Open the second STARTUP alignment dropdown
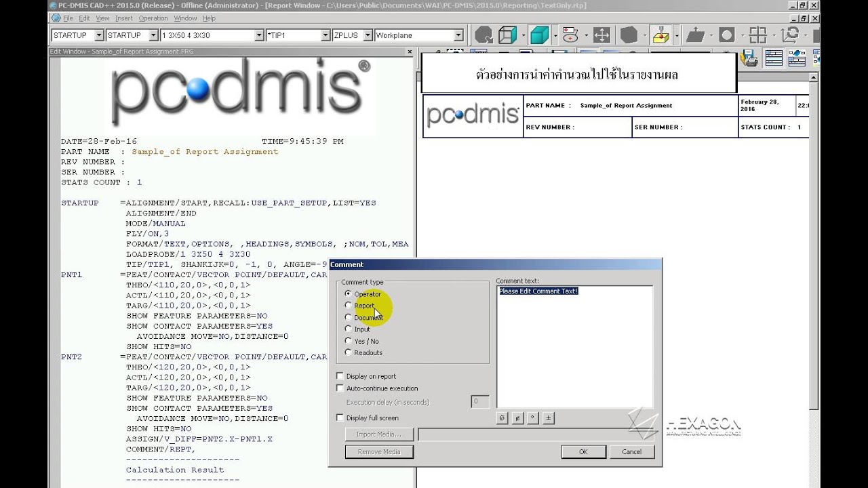This screenshot has width=868, height=488. 153,35
